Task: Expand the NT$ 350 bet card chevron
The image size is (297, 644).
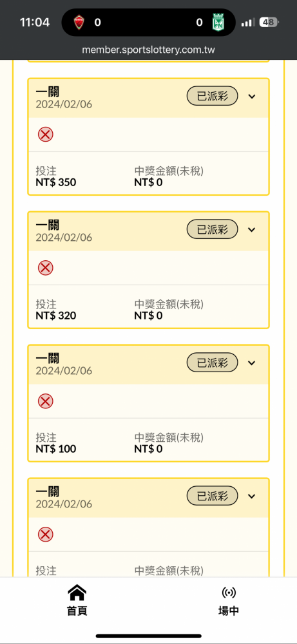Action: (252, 97)
